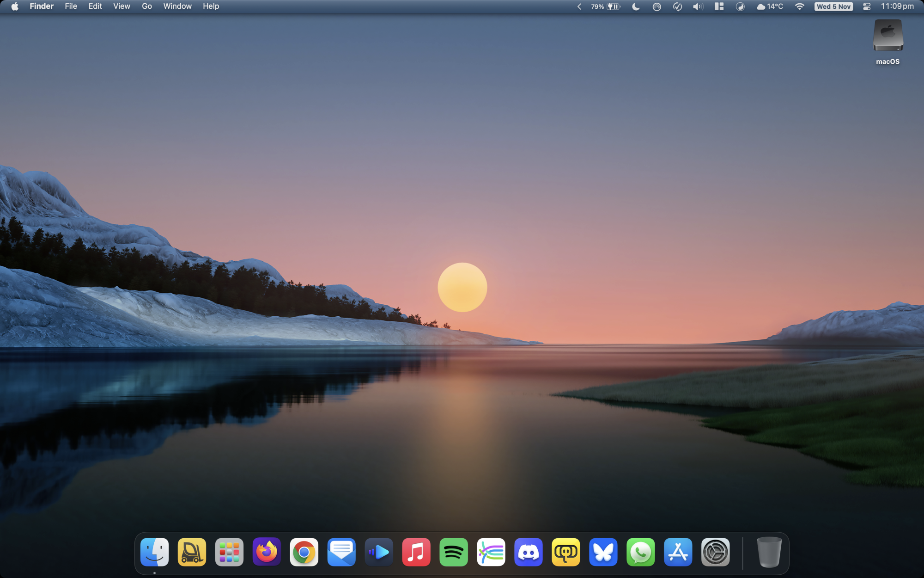Toggle the Focus moon in menu bar
Image resolution: width=924 pixels, height=578 pixels.
636,6
